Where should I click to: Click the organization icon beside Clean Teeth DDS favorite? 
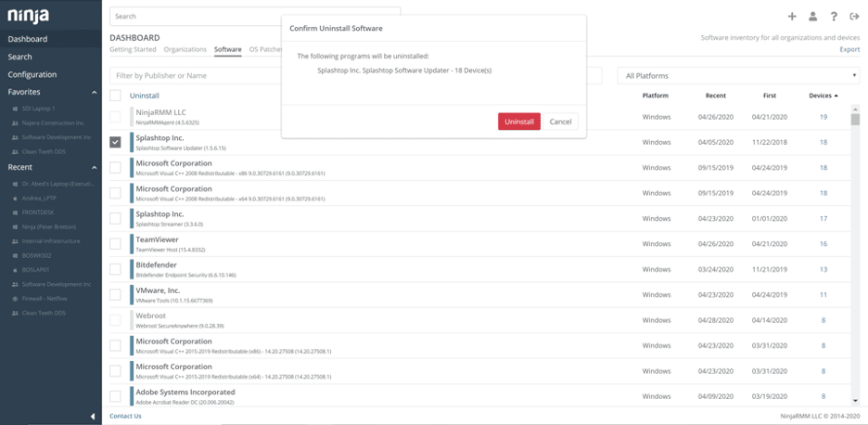click(16, 150)
